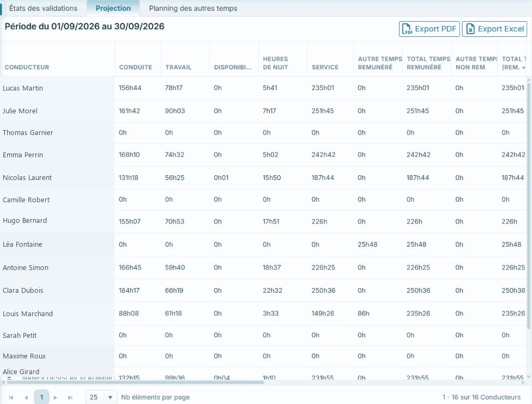Select conductor Emma Perrin
The width and height of the screenshot is (532, 404).
(x=23, y=155)
